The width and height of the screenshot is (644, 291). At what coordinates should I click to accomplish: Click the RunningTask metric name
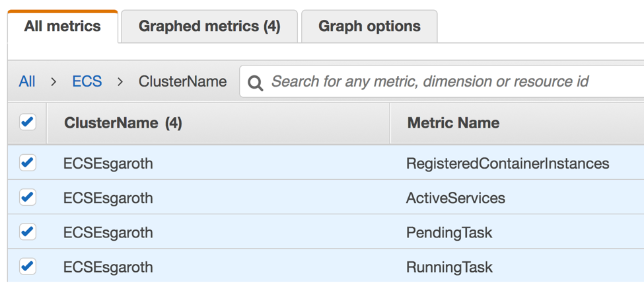449,267
